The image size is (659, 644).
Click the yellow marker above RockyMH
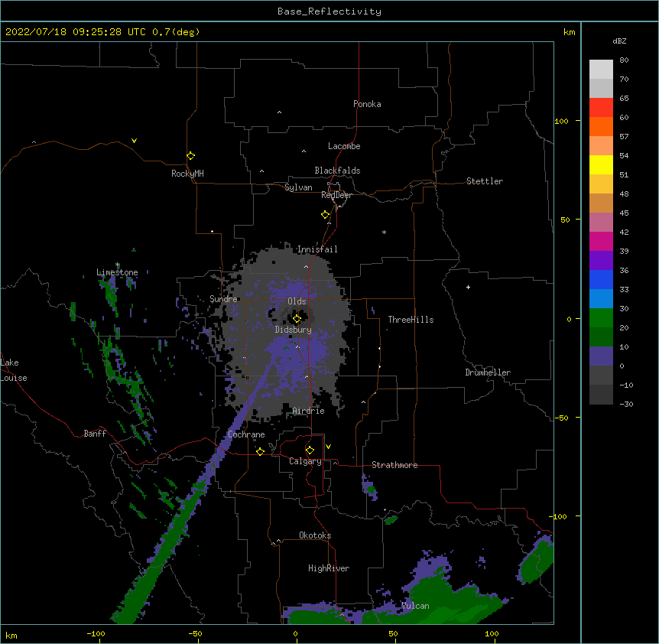[190, 155]
